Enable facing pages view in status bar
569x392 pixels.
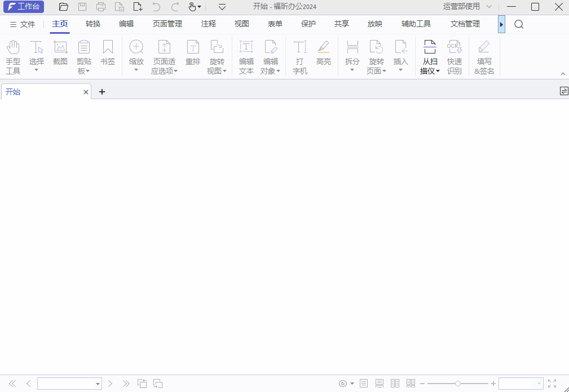[395, 383]
